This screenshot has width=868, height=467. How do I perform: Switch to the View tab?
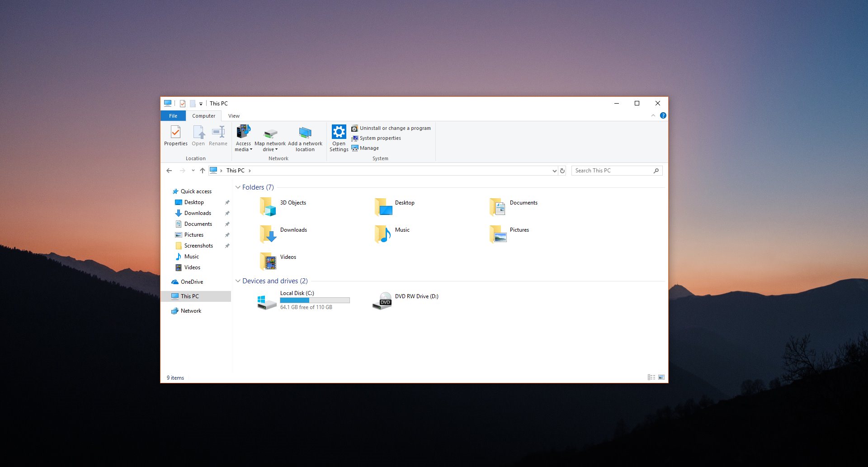[x=234, y=115]
